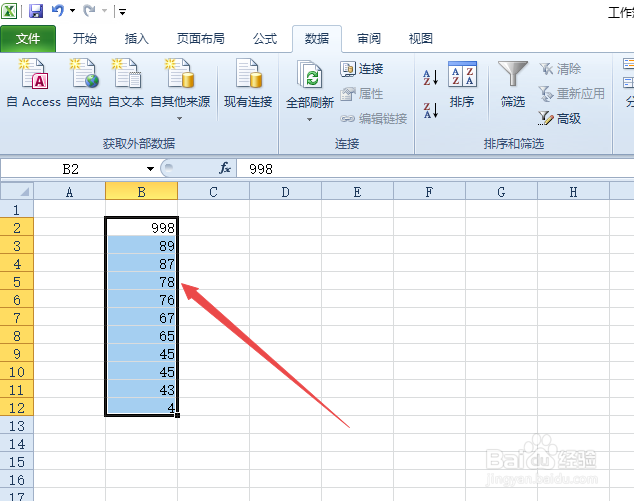This screenshot has width=634, height=501.
Task: Click the Name Box showing B2
Action: [x=71, y=169]
